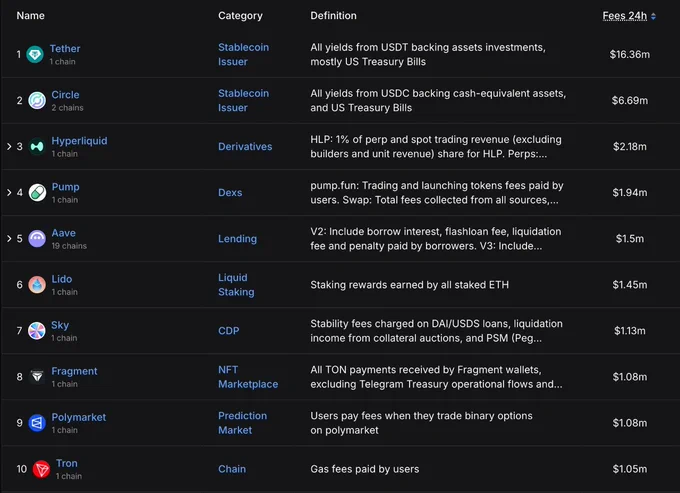Click the Fragment logo icon
The height and width of the screenshot is (493, 680).
[x=37, y=377]
